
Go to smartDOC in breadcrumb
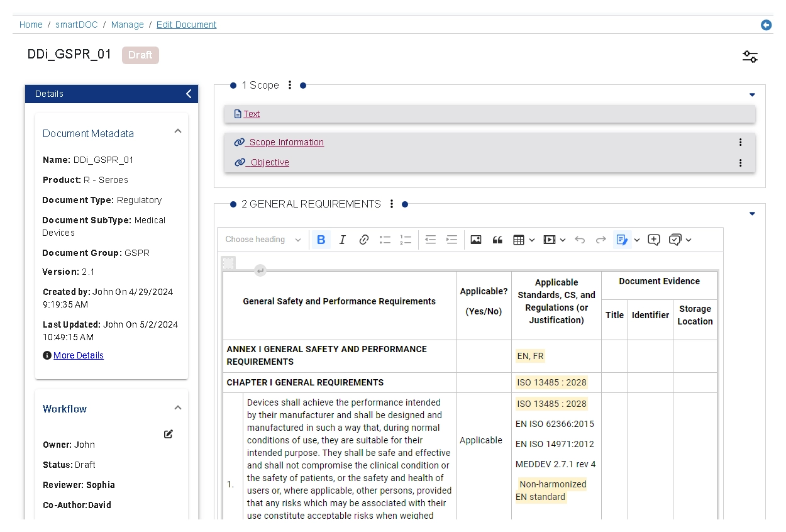pos(77,25)
